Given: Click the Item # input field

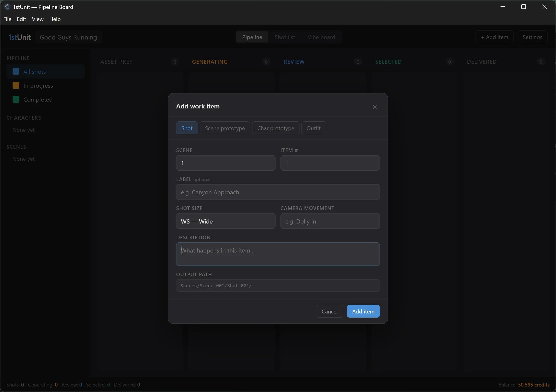Looking at the screenshot, I should point(330,163).
